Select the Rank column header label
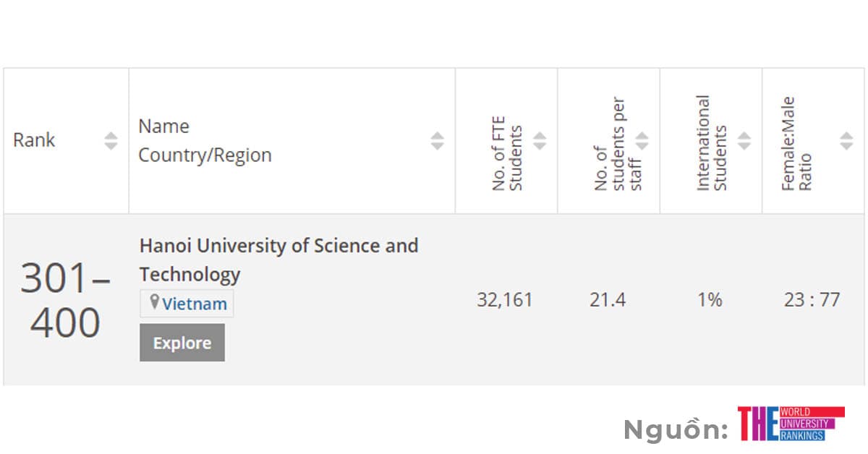The image size is (868, 454). pos(34,140)
